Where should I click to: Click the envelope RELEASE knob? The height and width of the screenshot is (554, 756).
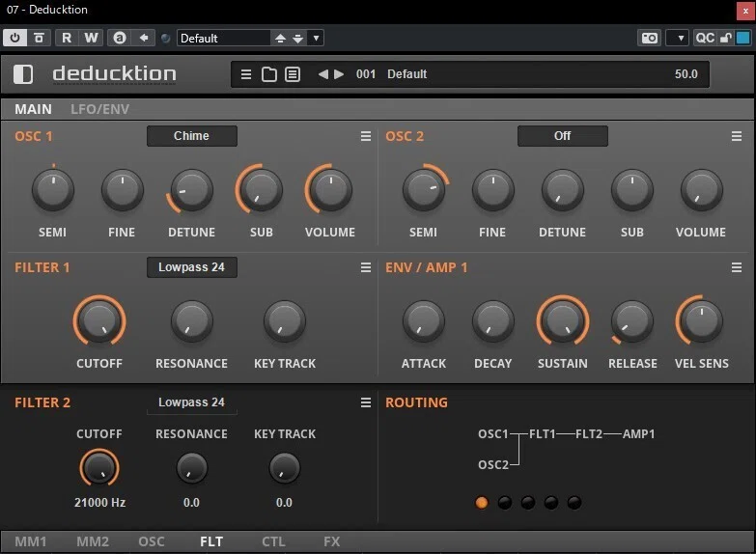tap(632, 321)
